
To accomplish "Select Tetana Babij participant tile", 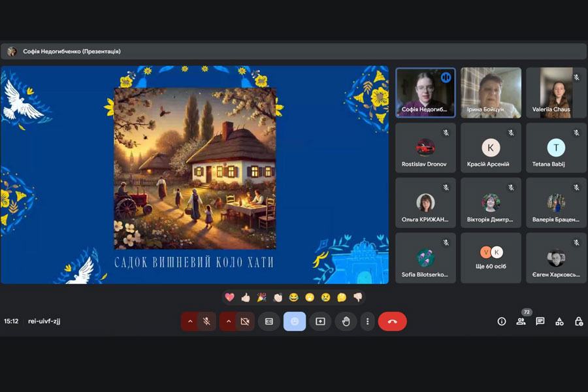I will click(x=556, y=148).
